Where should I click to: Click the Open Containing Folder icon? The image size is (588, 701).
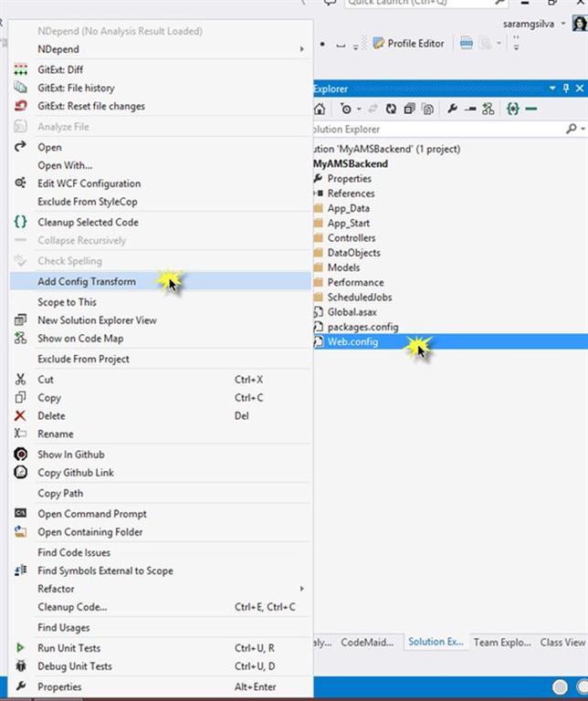[x=21, y=532]
